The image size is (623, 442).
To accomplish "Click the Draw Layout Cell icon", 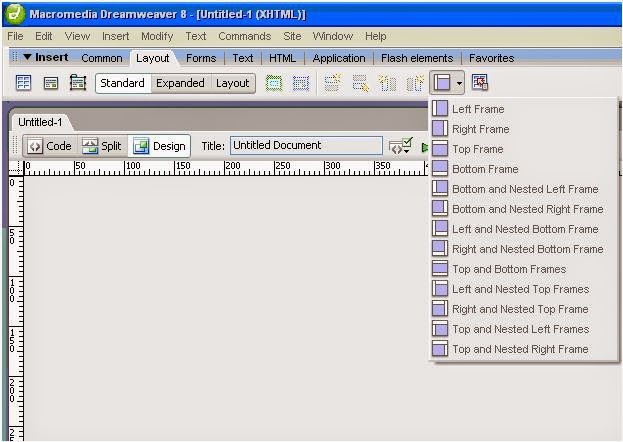I will tap(301, 83).
